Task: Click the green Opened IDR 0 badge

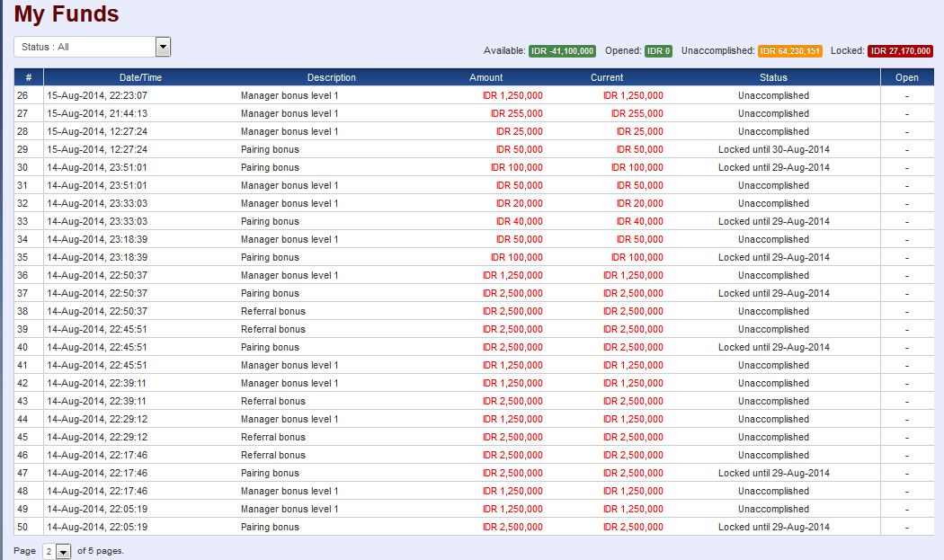Action: tap(658, 51)
